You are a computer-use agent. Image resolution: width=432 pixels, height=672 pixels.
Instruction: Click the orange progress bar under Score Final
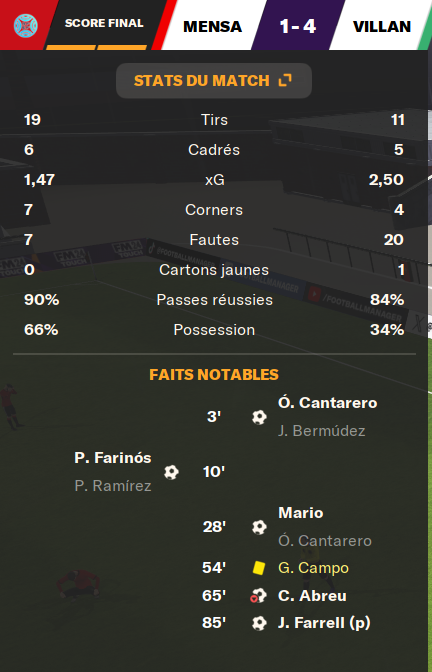[x=96, y=48]
